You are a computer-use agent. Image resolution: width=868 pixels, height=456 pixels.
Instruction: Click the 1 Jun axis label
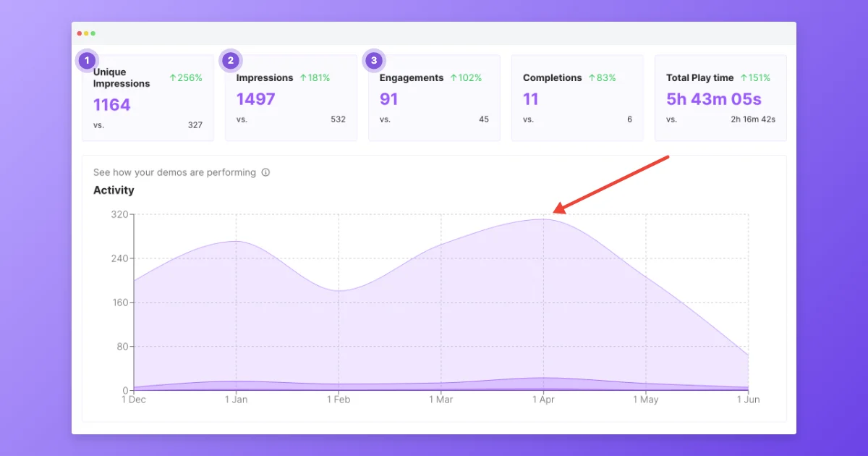[749, 400]
